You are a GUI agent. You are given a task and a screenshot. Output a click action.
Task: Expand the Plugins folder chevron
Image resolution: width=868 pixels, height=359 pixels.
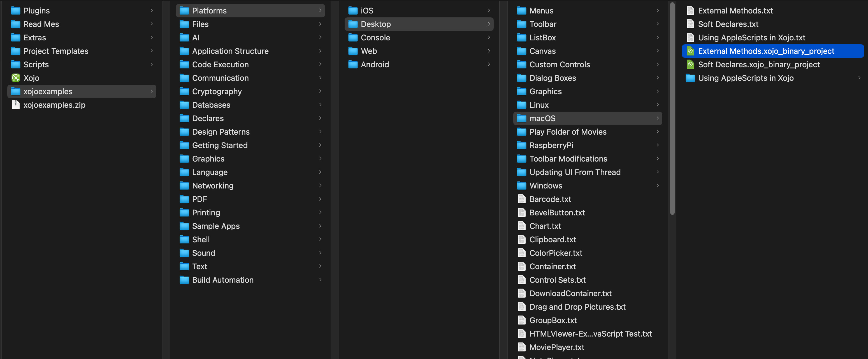[152, 10]
